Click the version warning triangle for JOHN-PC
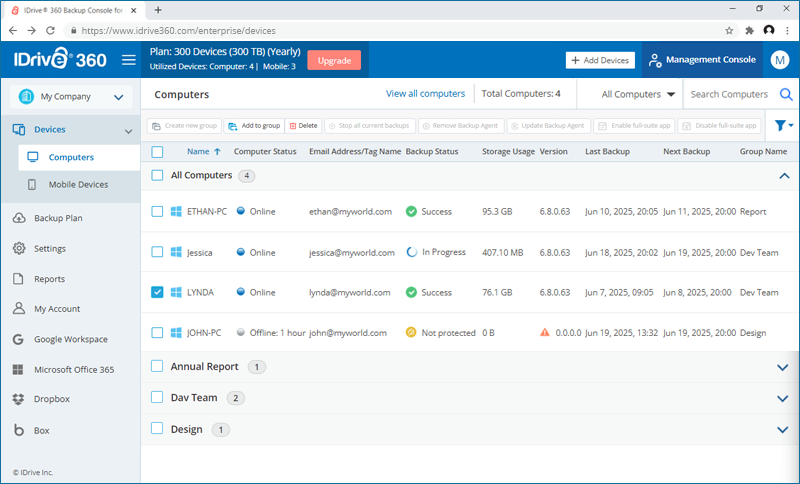The height and width of the screenshot is (484, 800). [545, 332]
